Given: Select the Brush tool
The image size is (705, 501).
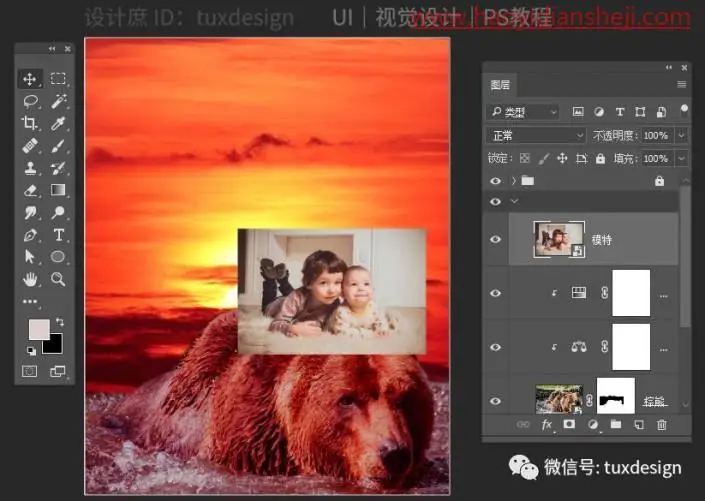Looking at the screenshot, I should pos(58,146).
